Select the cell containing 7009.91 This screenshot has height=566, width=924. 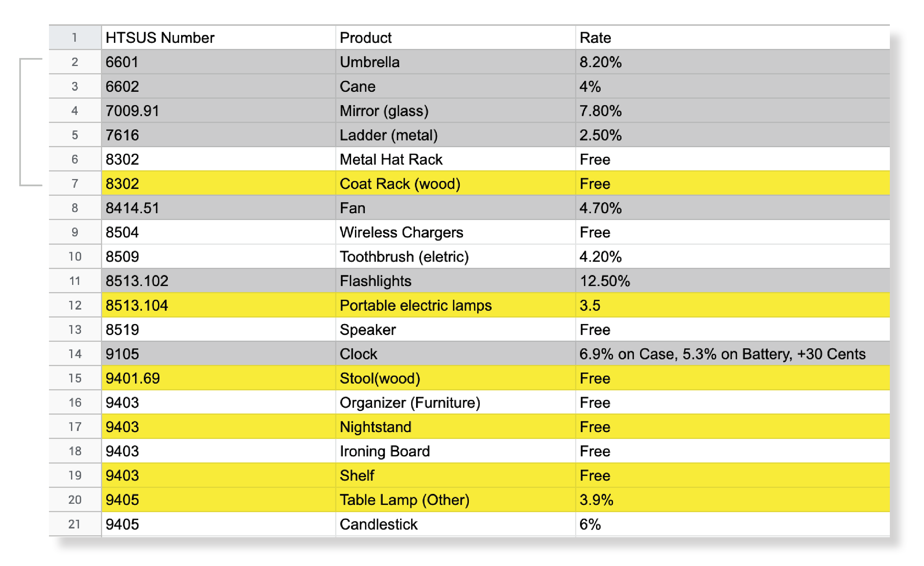(218, 111)
